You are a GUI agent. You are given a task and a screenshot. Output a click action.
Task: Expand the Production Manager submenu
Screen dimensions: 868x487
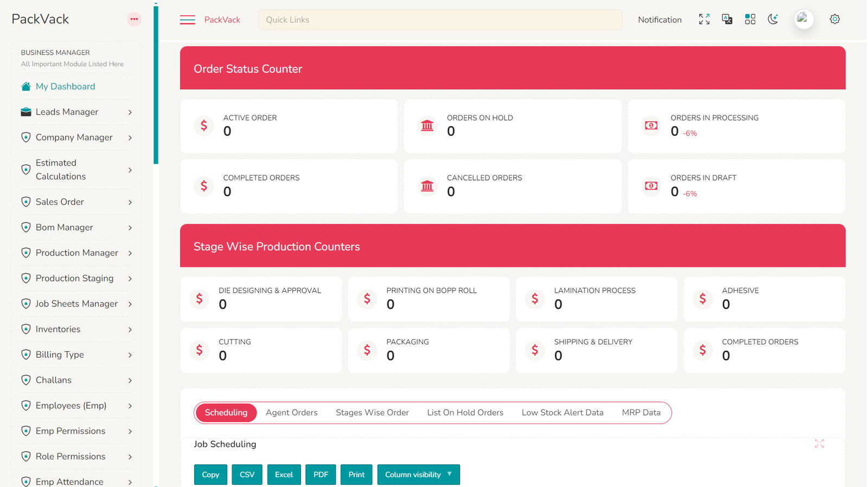76,253
